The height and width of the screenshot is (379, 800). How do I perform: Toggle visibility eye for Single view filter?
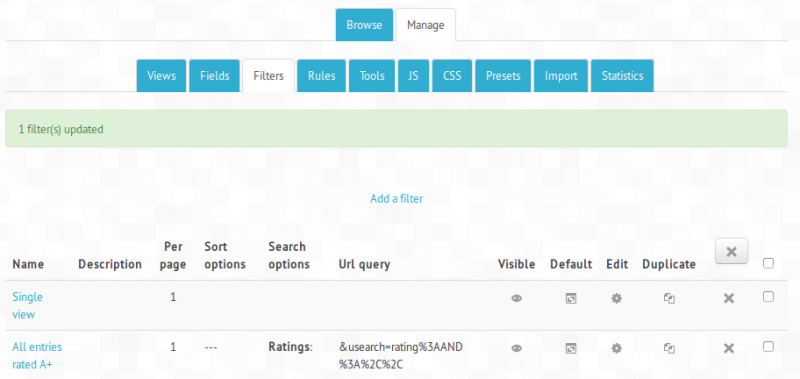[x=516, y=298]
